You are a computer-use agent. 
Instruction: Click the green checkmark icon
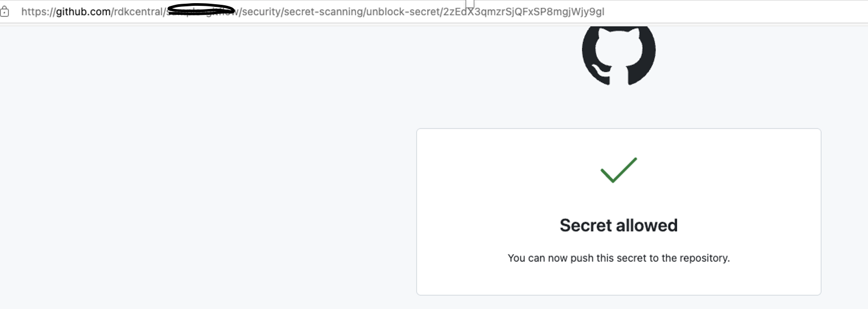tap(618, 170)
